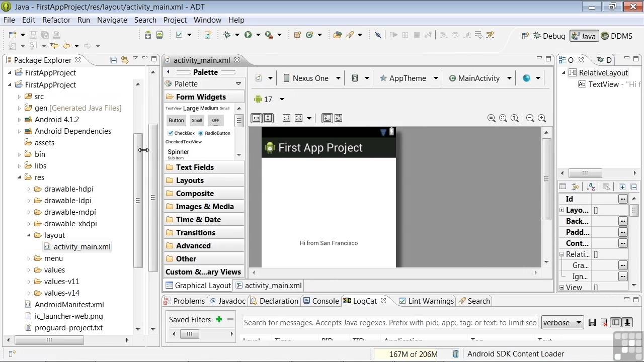This screenshot has width=644, height=362.
Task: Open the Refactor menu
Action: [x=56, y=20]
